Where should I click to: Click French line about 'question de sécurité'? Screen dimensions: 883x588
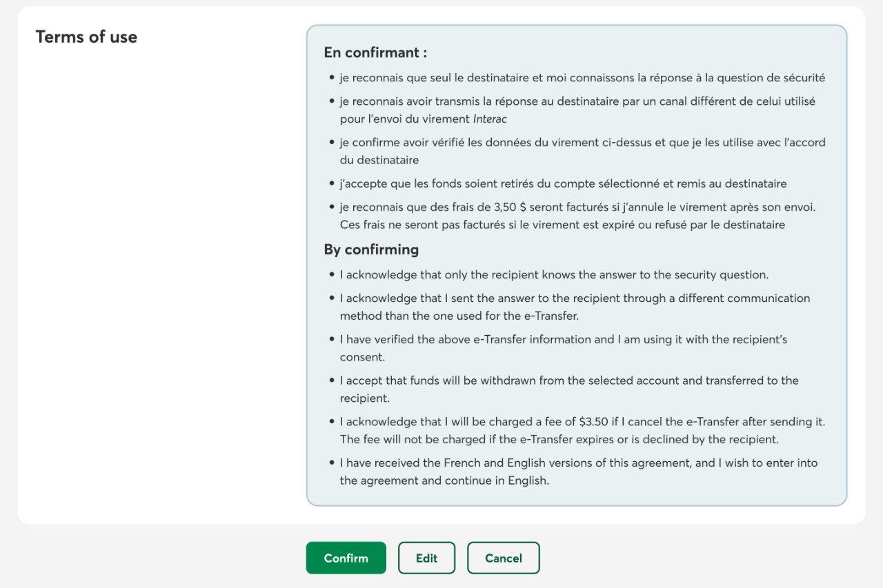pos(582,78)
